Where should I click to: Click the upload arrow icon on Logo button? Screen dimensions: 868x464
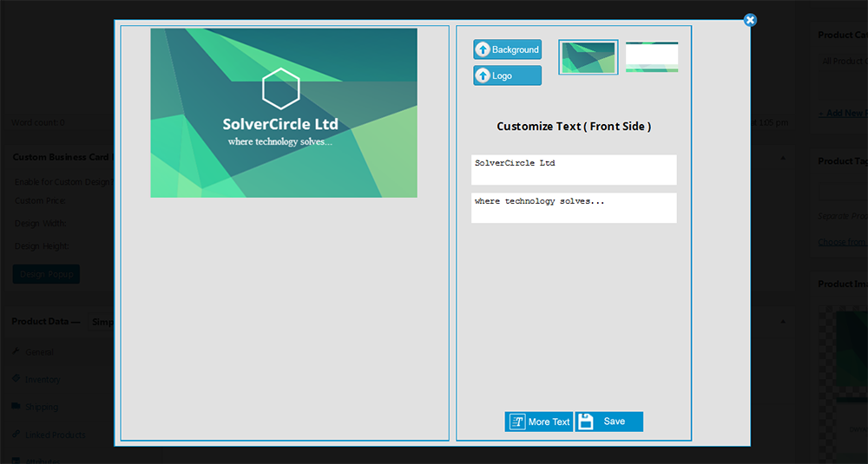coord(483,75)
